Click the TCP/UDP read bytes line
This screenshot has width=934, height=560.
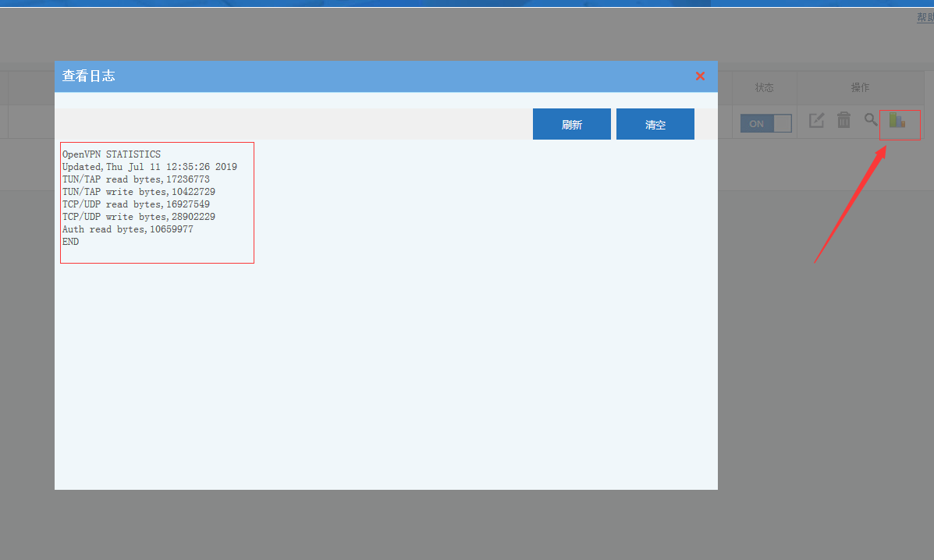pos(136,204)
